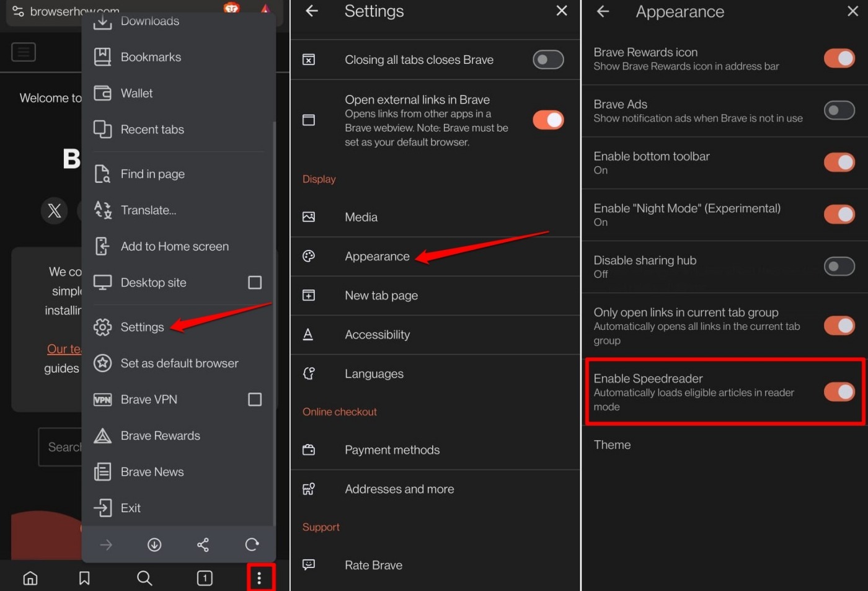Click the webpage Search input field

(60, 447)
